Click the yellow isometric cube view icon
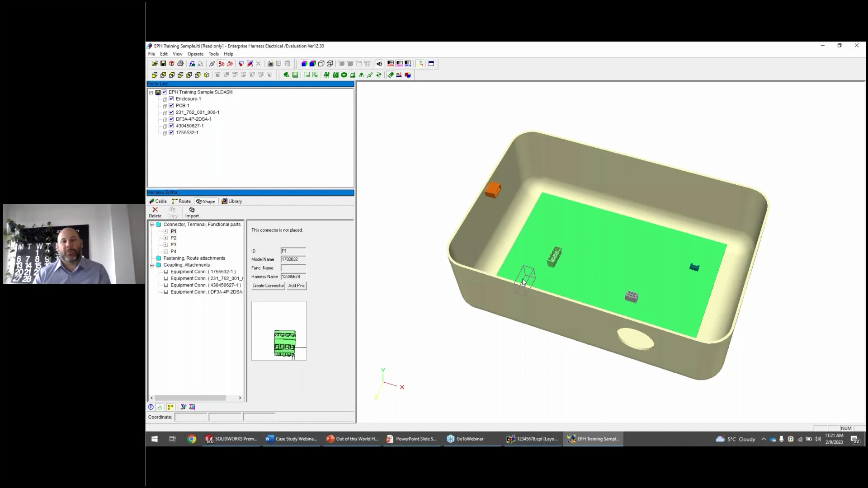This screenshot has width=868, height=488. (x=207, y=75)
